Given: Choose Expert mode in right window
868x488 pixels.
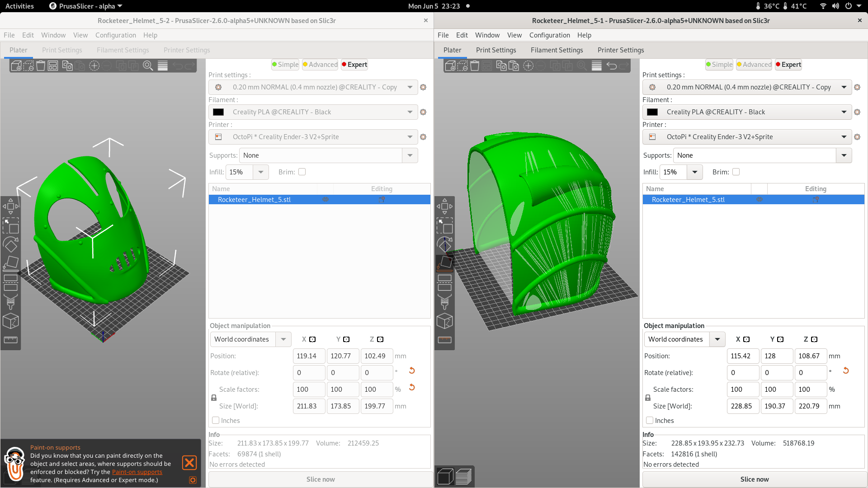Looking at the screenshot, I should click(x=788, y=65).
